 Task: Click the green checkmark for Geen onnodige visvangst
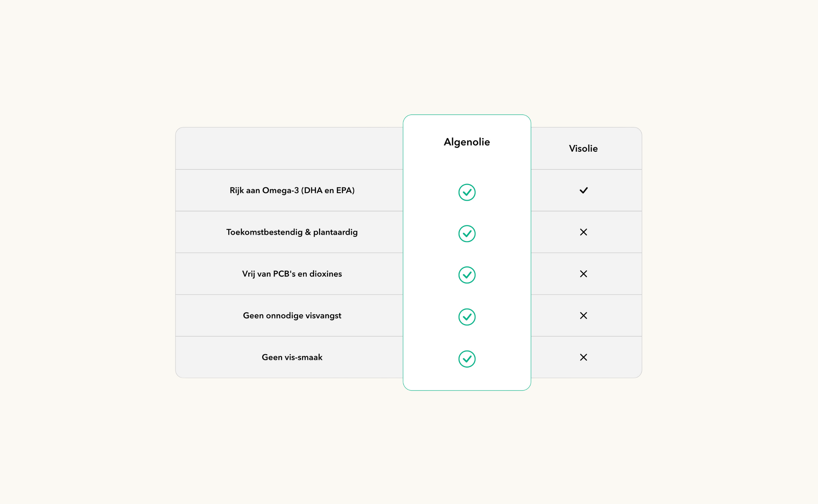467,317
